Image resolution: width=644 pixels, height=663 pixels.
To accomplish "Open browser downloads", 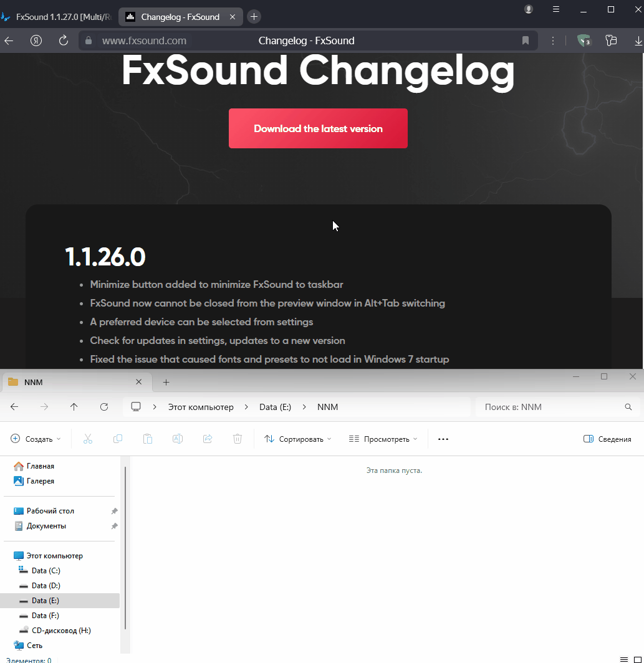I will [x=638, y=41].
